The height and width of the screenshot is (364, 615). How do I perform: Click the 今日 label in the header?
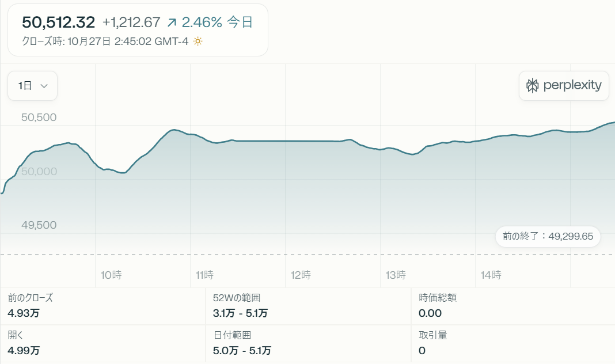[240, 22]
